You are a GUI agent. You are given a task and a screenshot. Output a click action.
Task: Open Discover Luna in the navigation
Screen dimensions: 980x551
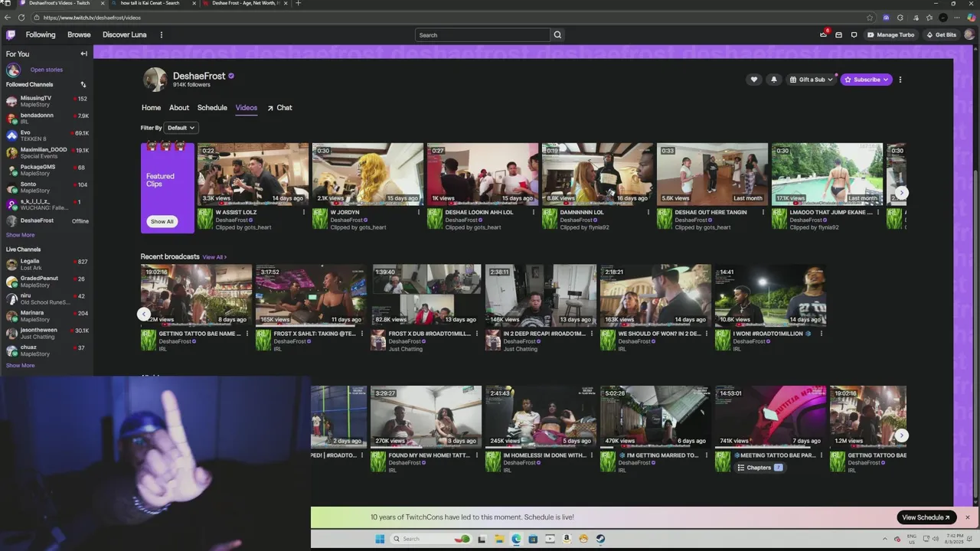click(124, 34)
